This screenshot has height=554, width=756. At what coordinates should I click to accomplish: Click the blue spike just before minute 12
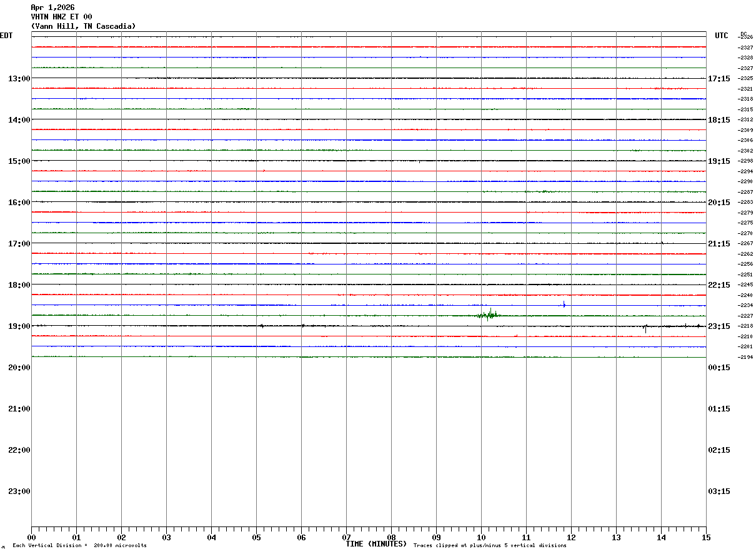click(x=564, y=305)
